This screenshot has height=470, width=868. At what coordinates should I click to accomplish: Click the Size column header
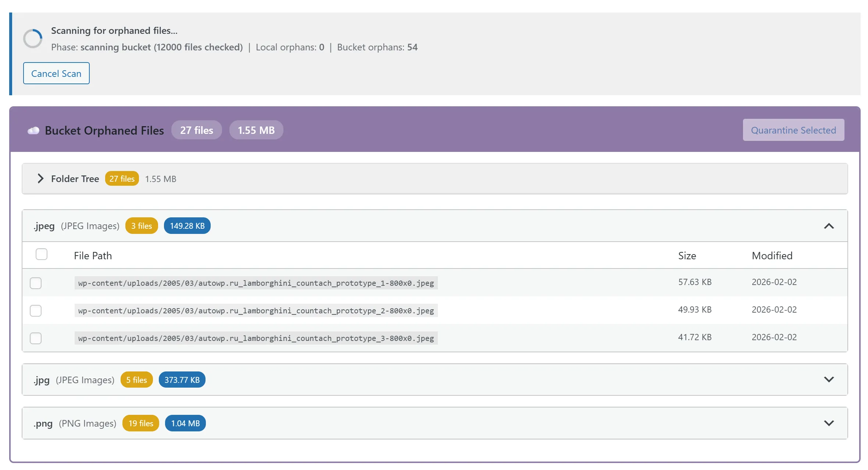coord(687,256)
